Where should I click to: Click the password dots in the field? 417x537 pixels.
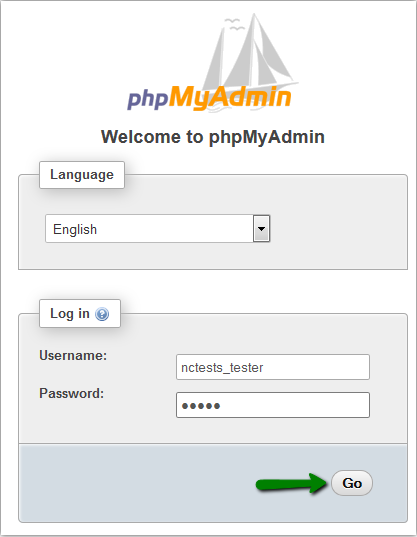[x=201, y=406]
